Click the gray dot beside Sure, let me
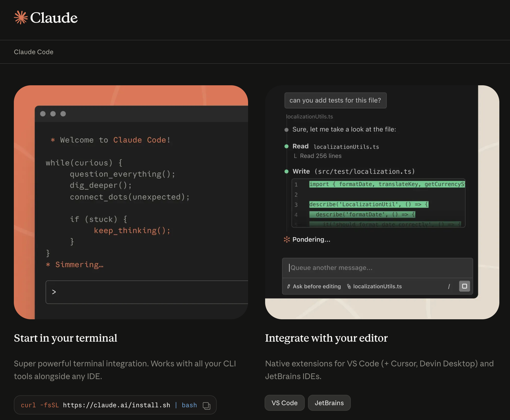Screen dimensions: 510x420 coord(286,130)
